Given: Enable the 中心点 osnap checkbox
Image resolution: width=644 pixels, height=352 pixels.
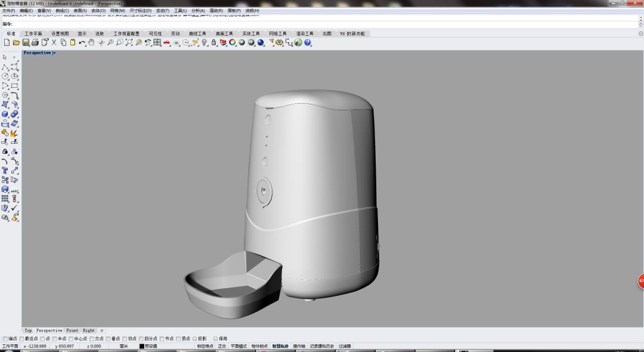Looking at the screenshot, I should (71, 339).
